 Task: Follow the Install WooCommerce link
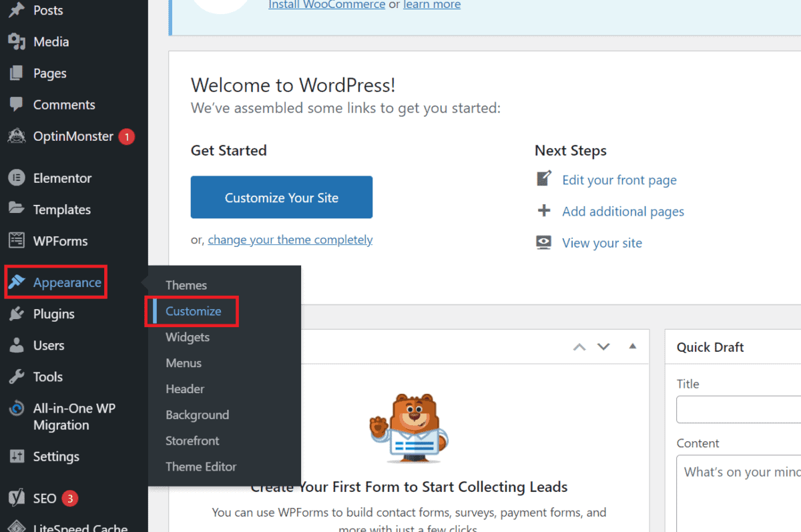(x=326, y=5)
